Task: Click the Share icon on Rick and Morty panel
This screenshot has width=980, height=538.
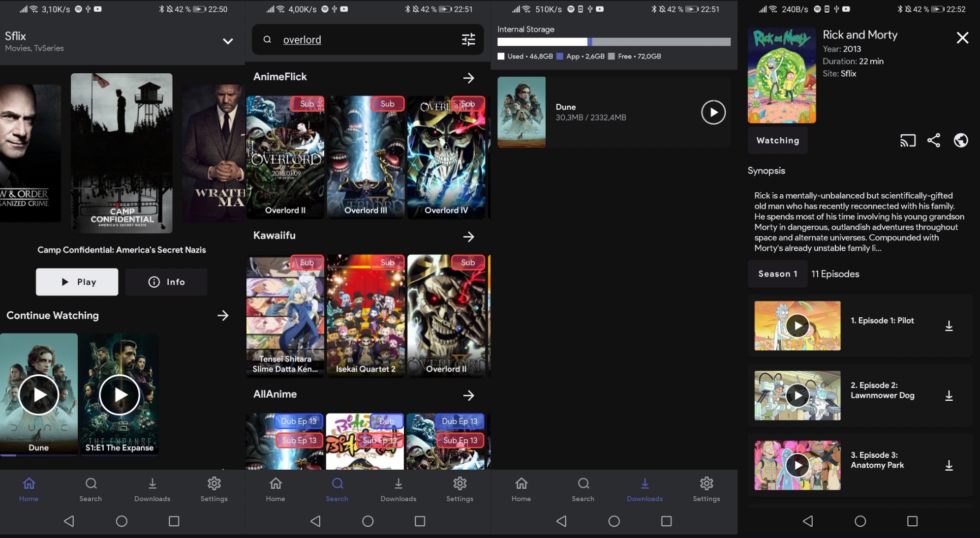Action: [934, 140]
